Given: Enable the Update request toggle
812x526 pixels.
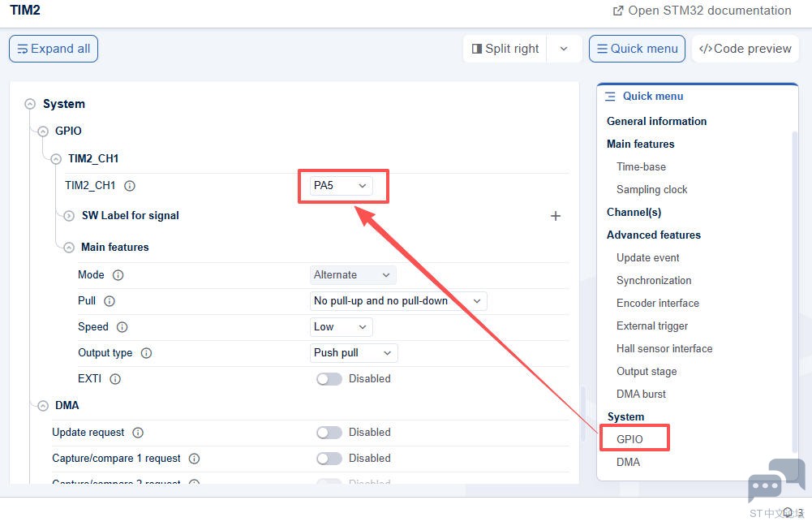Looking at the screenshot, I should (329, 432).
